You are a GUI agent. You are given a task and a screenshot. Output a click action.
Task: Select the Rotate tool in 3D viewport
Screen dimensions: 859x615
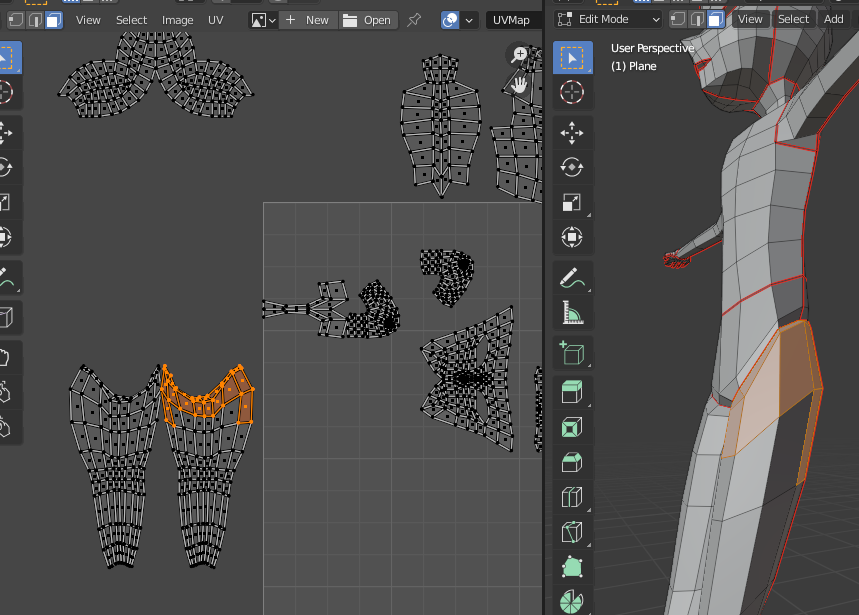[572, 167]
